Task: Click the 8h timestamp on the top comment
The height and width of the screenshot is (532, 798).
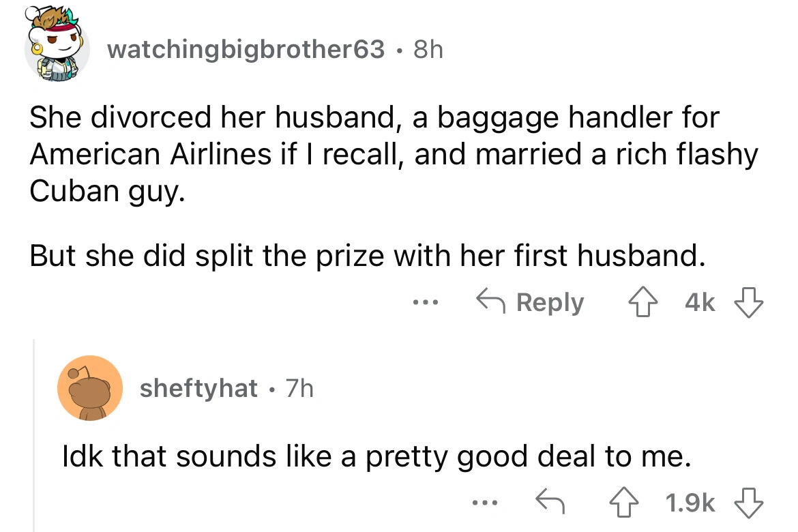Action: point(428,49)
